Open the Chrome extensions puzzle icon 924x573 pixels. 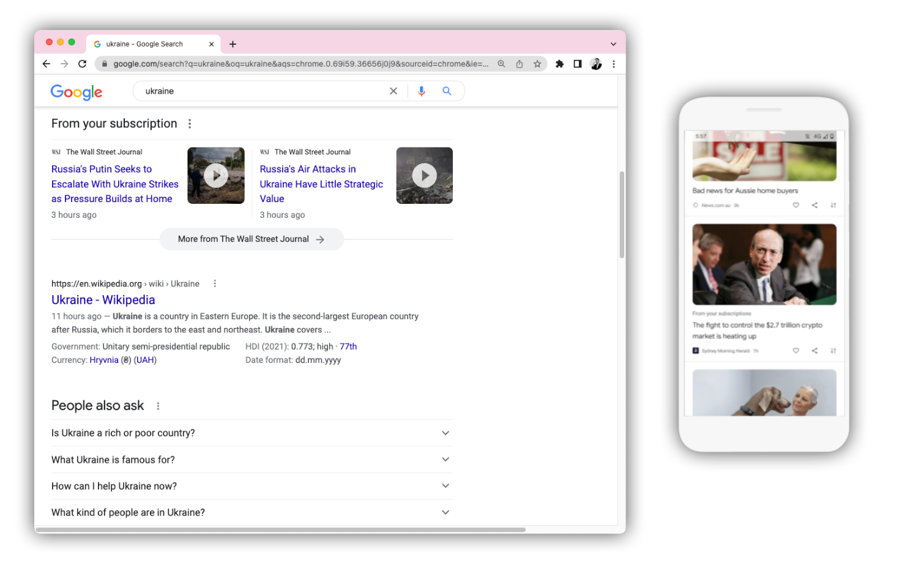coord(559,64)
